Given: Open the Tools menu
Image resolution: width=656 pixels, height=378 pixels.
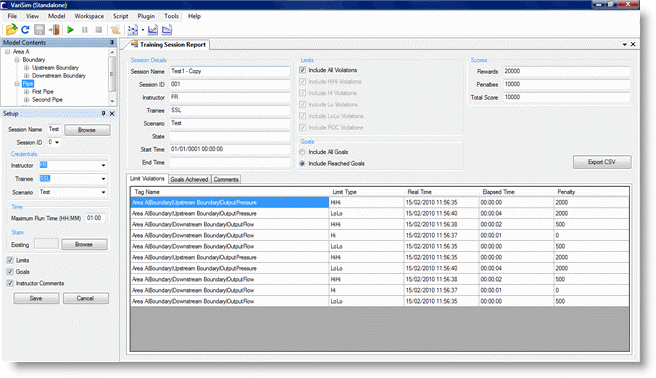Looking at the screenshot, I should pyautogui.click(x=171, y=16).
